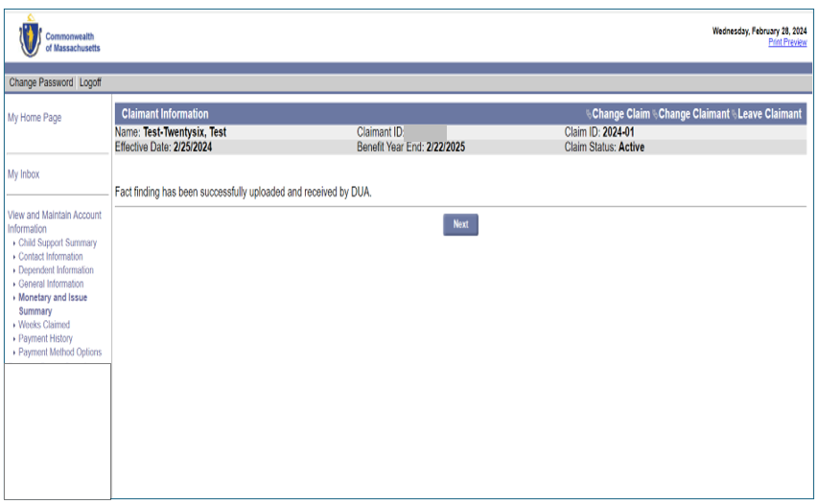Click the Change Claim link
The height and width of the screenshot is (504, 817).
coord(620,114)
